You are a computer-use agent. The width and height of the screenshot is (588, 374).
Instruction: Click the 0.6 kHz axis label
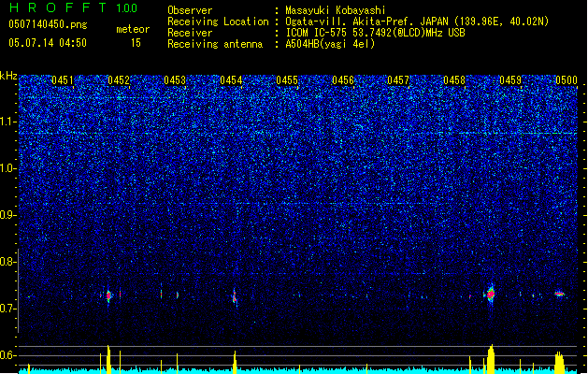tap(8, 355)
